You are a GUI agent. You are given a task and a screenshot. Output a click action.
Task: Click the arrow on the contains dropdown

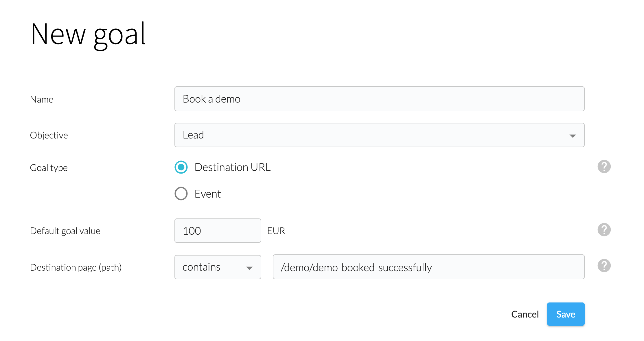(249, 268)
